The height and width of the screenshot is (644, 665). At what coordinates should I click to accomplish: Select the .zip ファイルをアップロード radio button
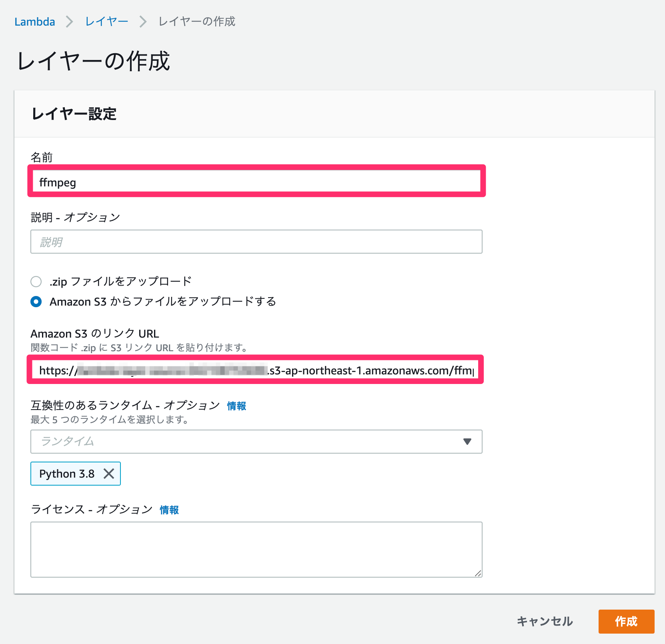coord(36,282)
